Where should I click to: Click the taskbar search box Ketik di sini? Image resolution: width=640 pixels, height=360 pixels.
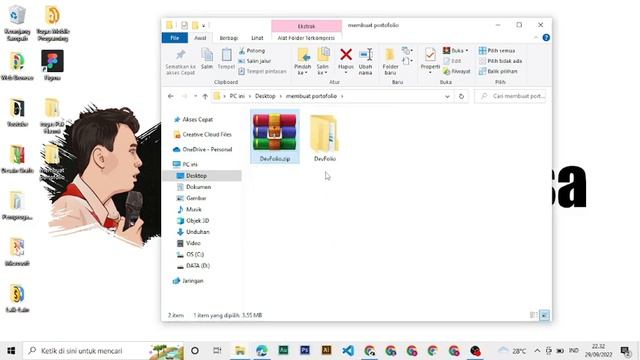(104, 351)
